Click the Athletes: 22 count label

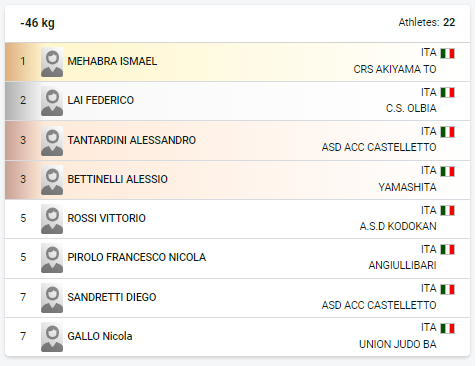pos(427,22)
